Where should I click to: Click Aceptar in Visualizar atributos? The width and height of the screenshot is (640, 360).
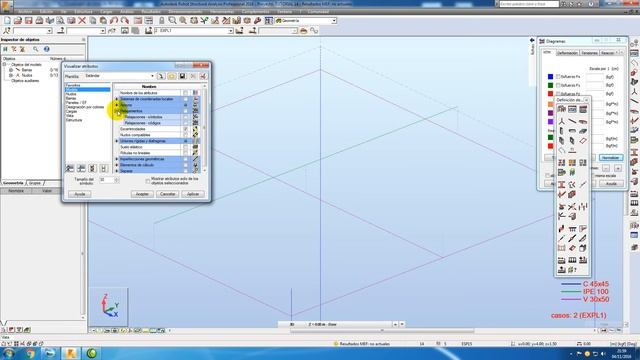point(142,194)
